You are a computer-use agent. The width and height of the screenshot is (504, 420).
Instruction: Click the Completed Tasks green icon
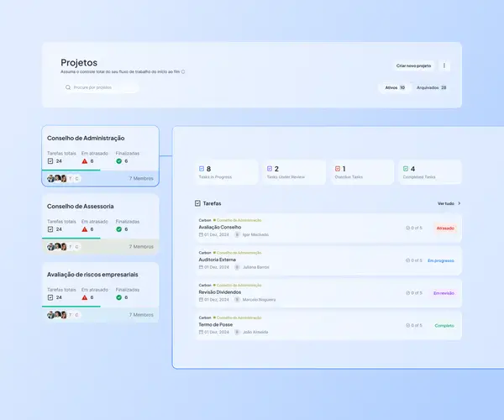click(x=406, y=168)
